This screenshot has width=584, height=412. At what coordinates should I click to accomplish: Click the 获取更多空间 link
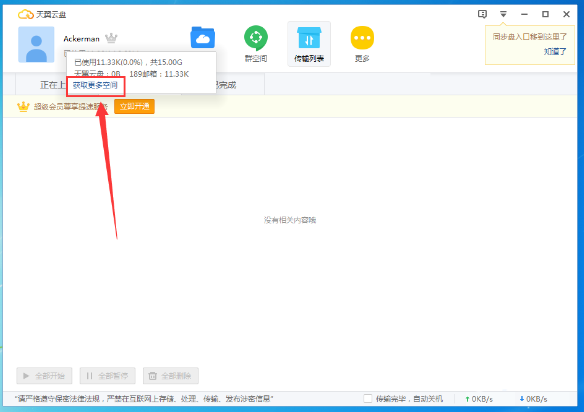point(95,86)
